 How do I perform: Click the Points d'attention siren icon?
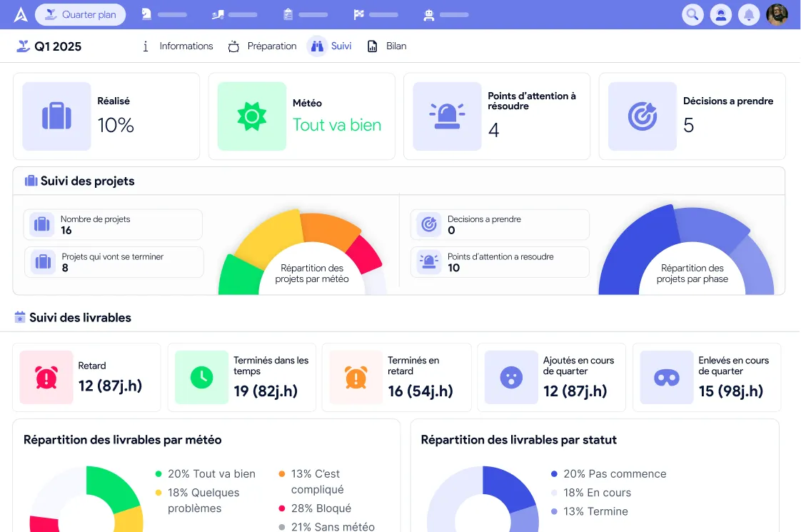[x=447, y=116]
